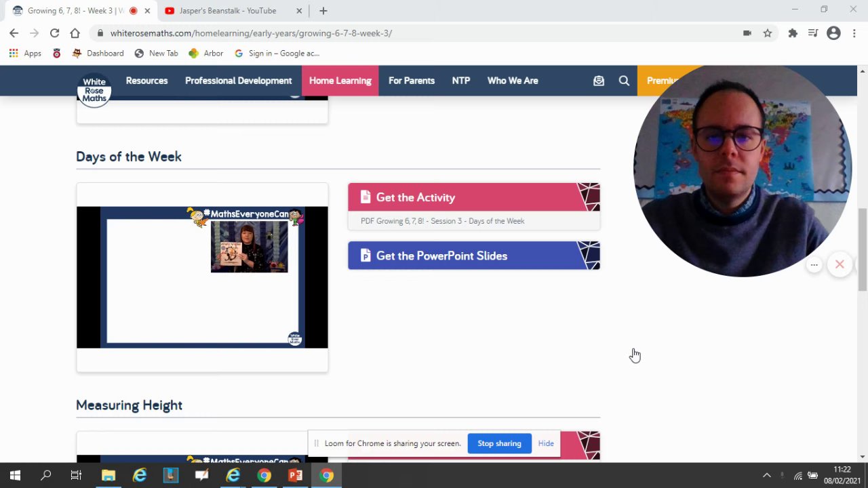Open File Explorer from the taskbar

coord(108,476)
